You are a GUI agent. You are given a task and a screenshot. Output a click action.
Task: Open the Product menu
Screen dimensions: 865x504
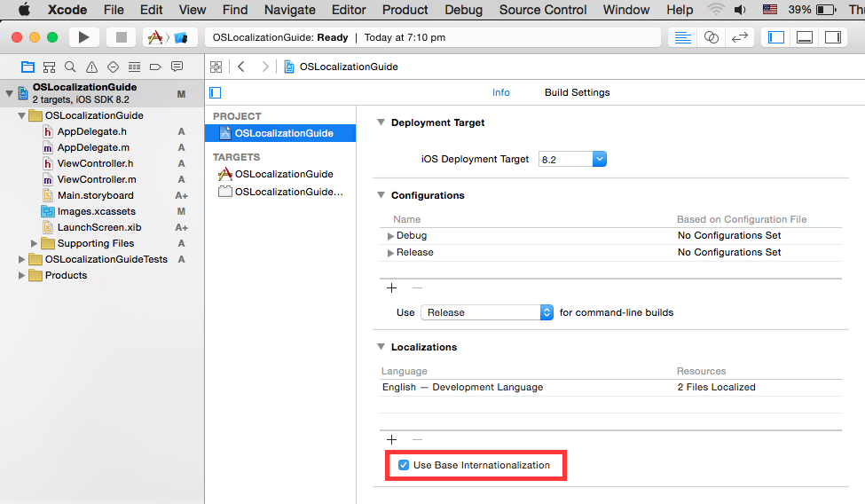click(405, 10)
